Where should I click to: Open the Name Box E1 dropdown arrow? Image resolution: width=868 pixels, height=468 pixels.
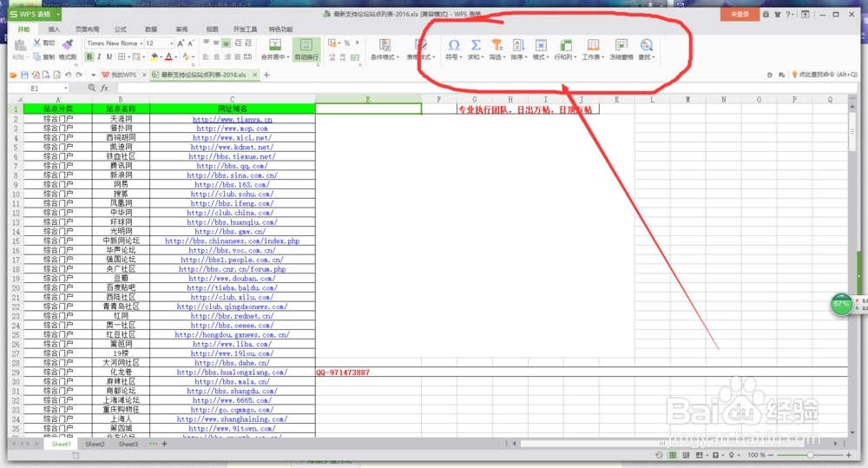tap(65, 88)
